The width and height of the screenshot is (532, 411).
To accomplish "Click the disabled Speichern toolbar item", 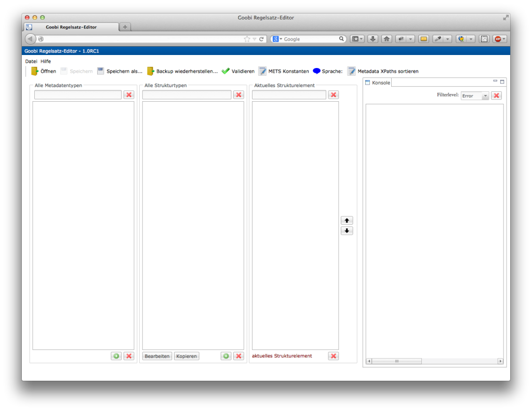I will tap(77, 71).
